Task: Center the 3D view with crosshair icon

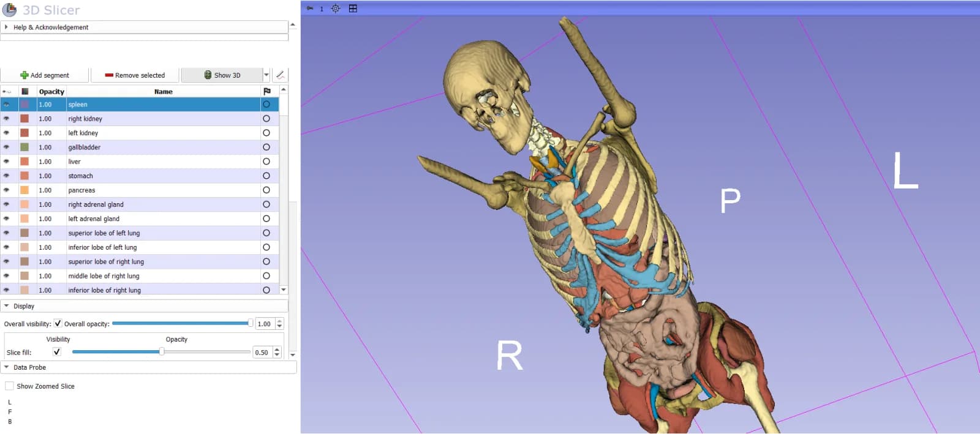Action: click(x=336, y=9)
